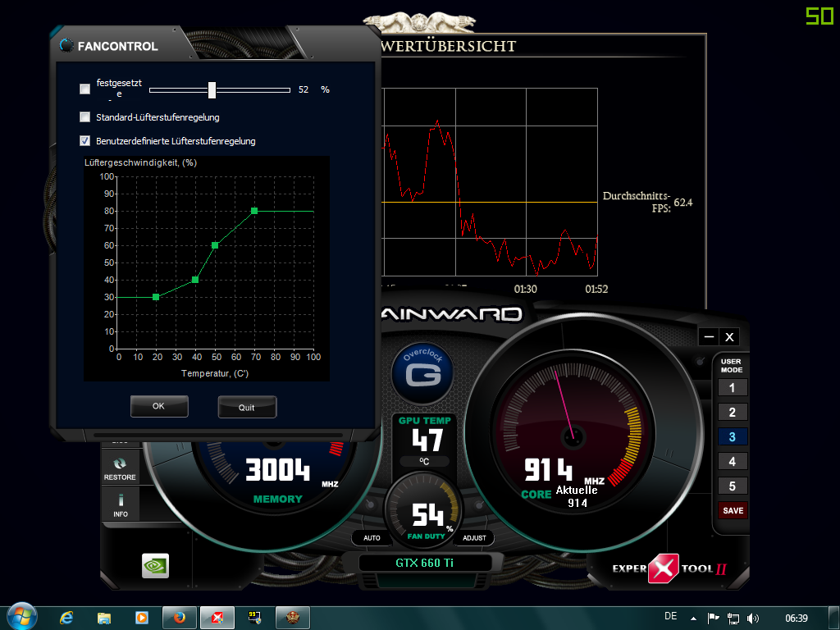This screenshot has width=840, height=630.
Task: Click OK in the Fancontrol dialog
Action: point(159,406)
